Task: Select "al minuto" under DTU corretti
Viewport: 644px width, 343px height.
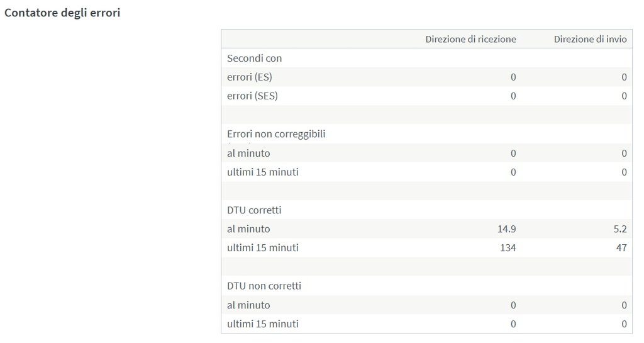Action: pyautogui.click(x=248, y=229)
